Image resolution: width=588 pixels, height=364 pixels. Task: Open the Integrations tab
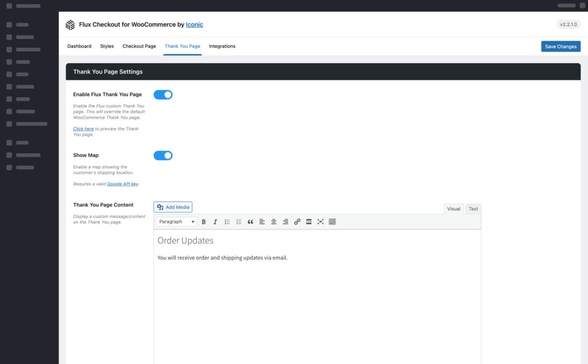(x=222, y=46)
